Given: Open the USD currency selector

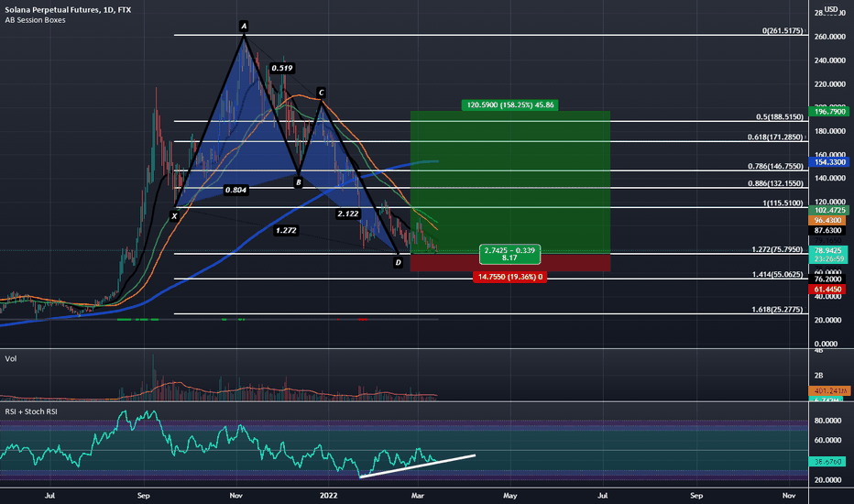Looking at the screenshot, I should [x=831, y=9].
